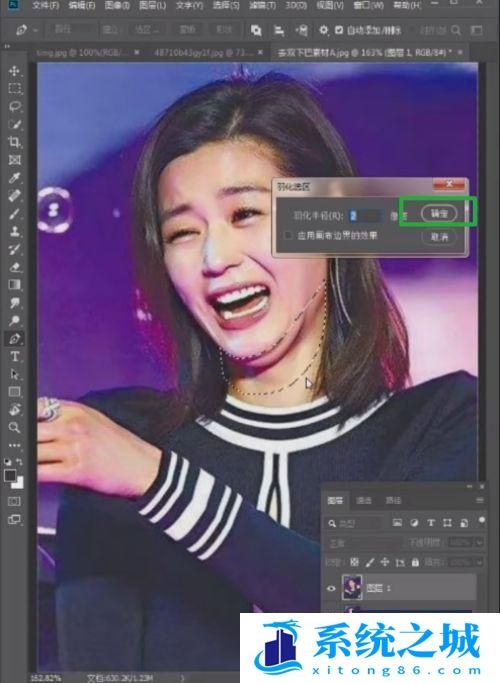Switch to the 通道 panel tab

pos(364,500)
